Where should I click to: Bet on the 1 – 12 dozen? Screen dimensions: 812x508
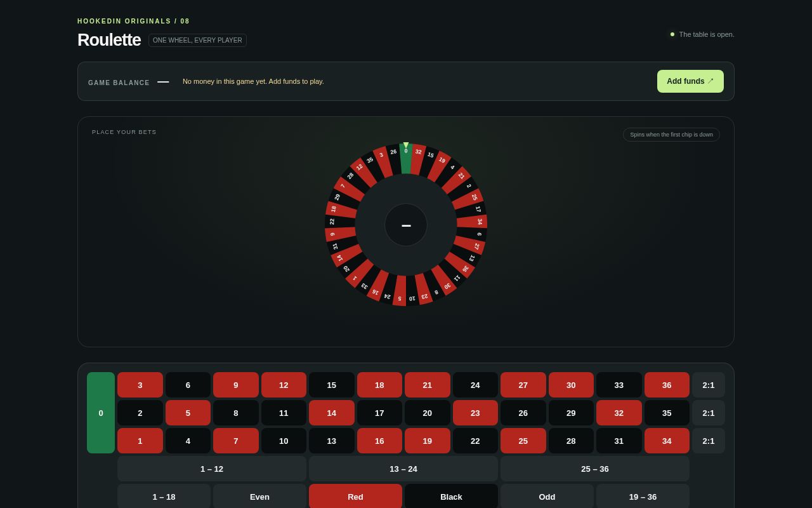(212, 469)
